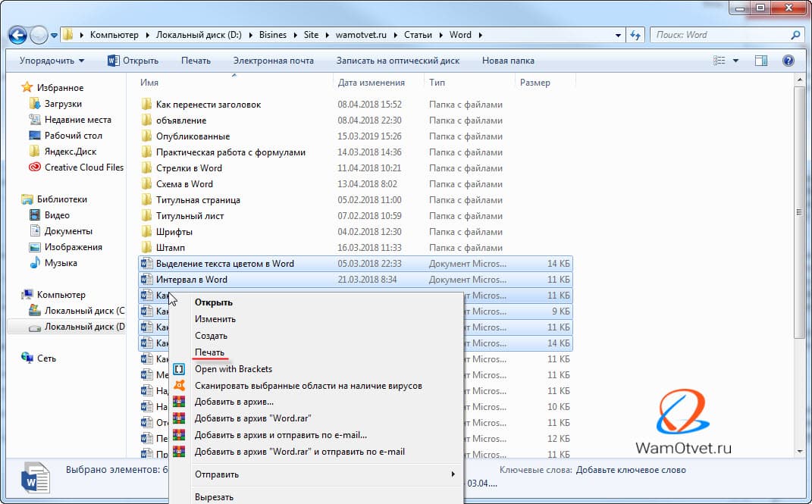Screen dimensions: 812x504
Task: Open Creative Cloud Files in sidebar
Action: pos(83,167)
